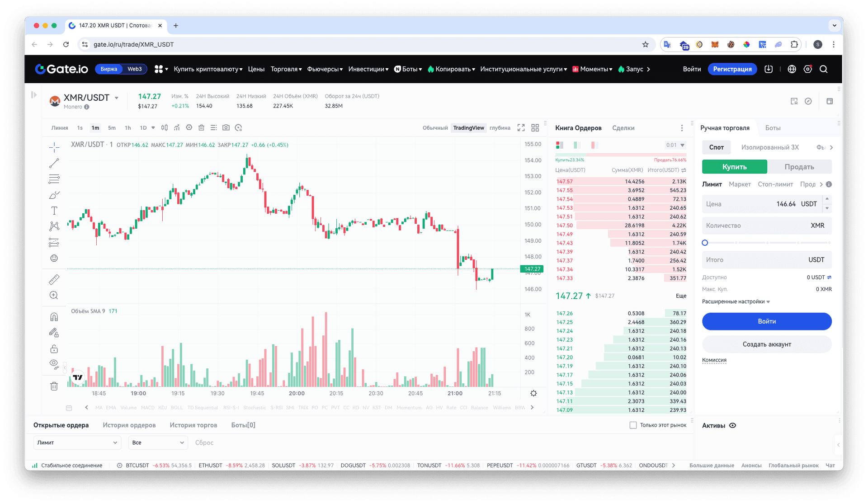Viewport: 868px width, 503px height.
Task: Switch to the Web3 mode toggle
Action: click(135, 69)
